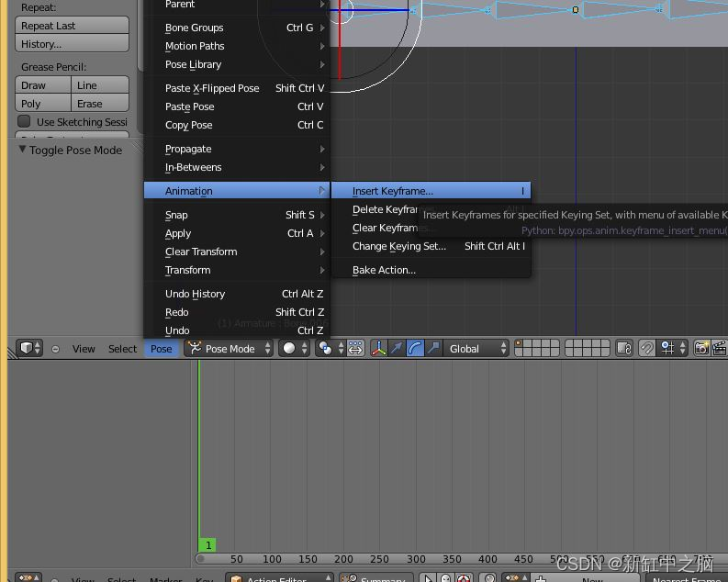Select the bone joint on armature
728x582 pixels.
click(576, 10)
